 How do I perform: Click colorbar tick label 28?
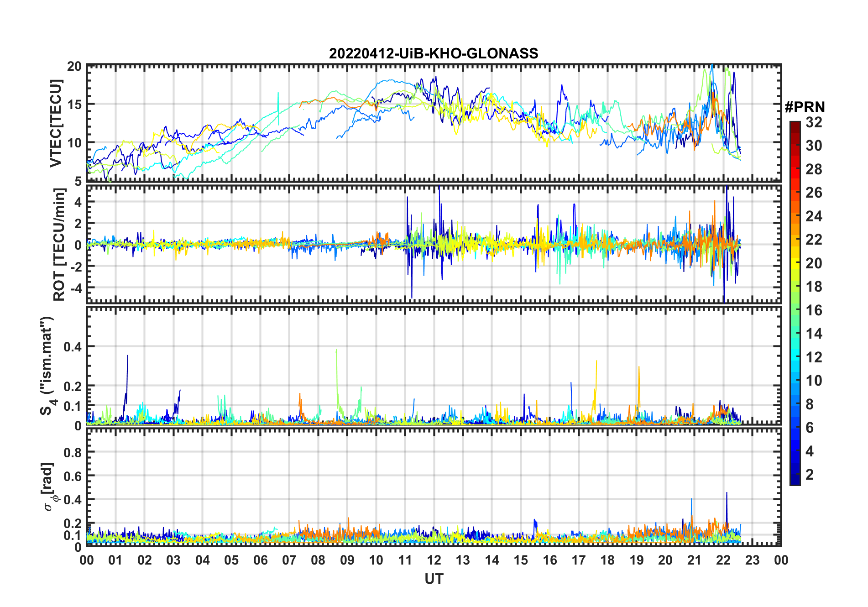pos(814,169)
